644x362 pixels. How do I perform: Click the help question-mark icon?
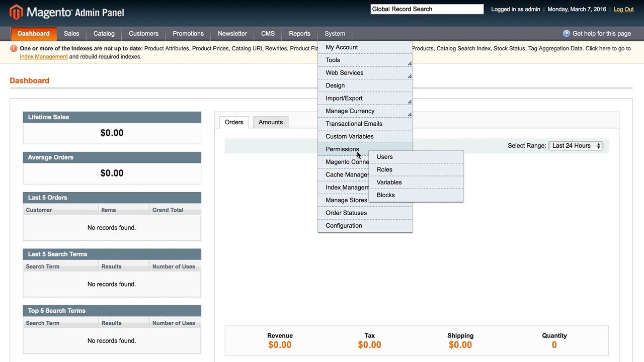click(x=567, y=34)
